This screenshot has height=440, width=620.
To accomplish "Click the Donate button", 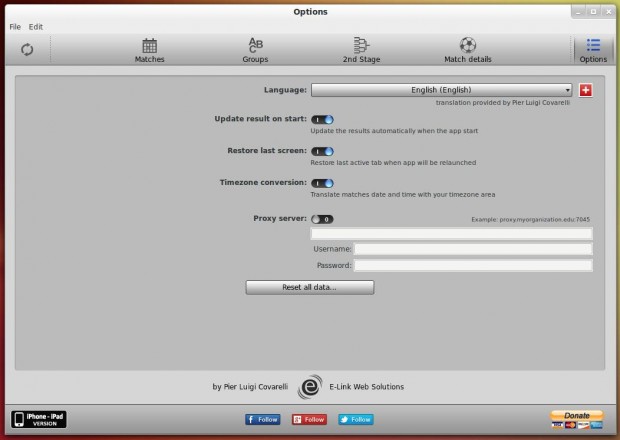I will pyautogui.click(x=577, y=418).
